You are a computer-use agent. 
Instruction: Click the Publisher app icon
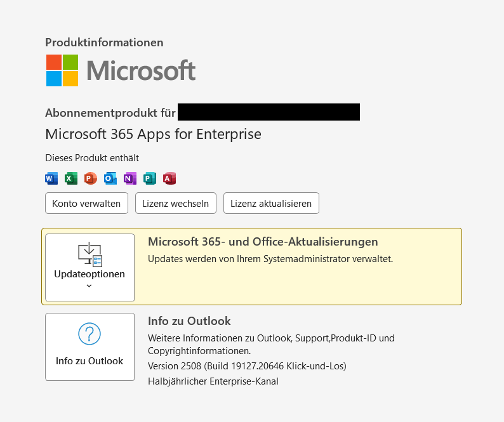[x=149, y=178]
